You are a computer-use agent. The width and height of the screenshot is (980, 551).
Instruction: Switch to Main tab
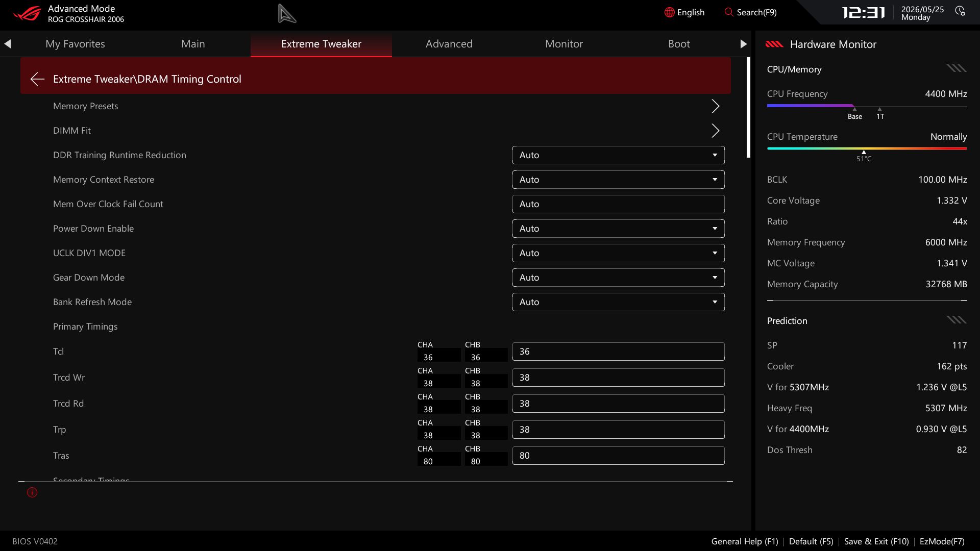[x=193, y=44]
